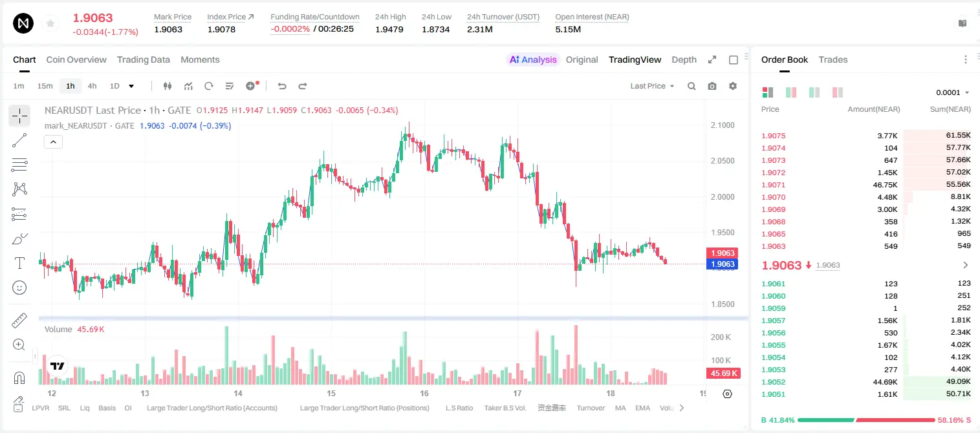Select the 4h timeframe
Image resolution: width=980 pixels, height=433 pixels.
click(x=92, y=86)
